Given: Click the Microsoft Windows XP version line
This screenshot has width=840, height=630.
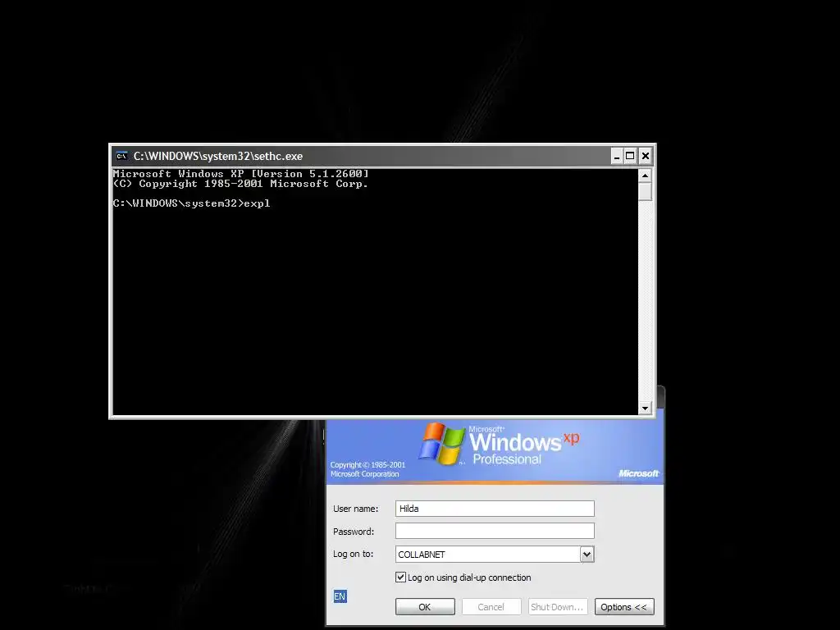Looking at the screenshot, I should click(x=240, y=174).
